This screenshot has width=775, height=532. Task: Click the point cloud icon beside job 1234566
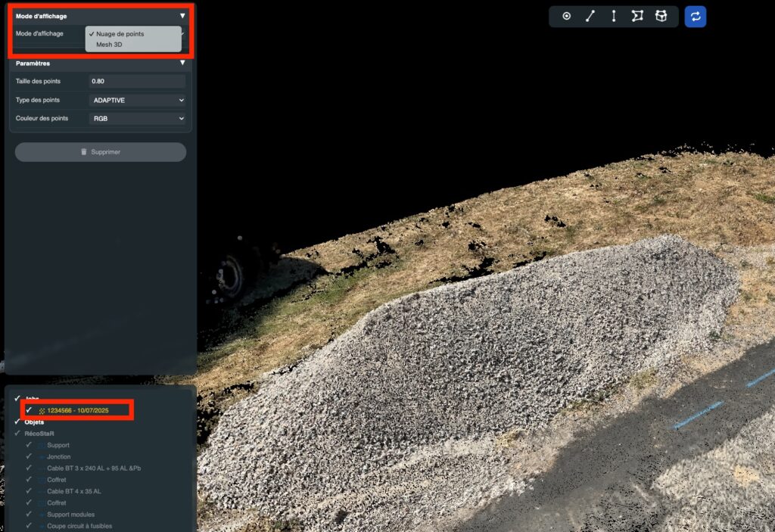[42, 410]
